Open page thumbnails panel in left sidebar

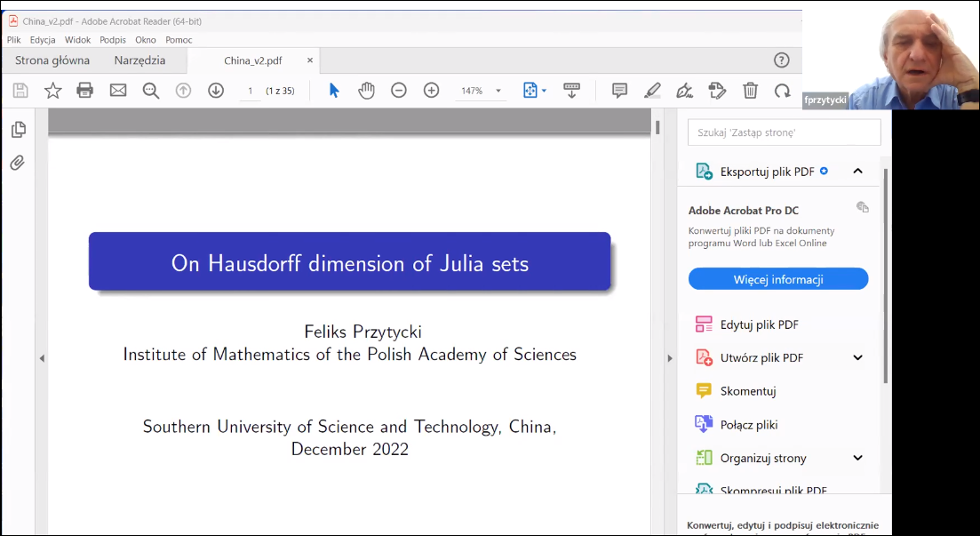tap(18, 130)
